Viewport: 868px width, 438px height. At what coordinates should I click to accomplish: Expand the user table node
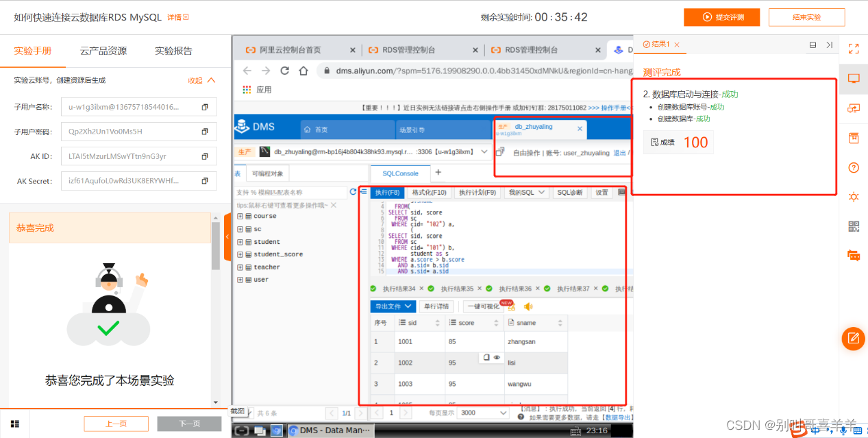click(240, 280)
